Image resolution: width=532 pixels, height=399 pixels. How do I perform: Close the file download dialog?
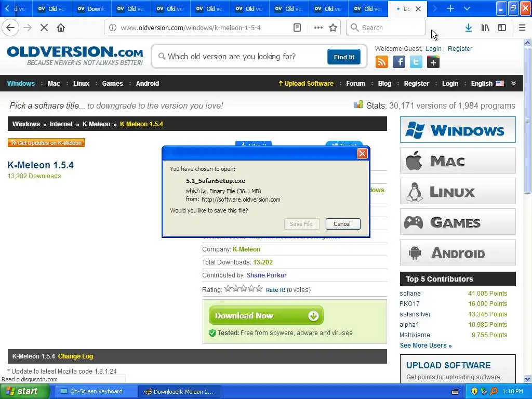coord(362,154)
